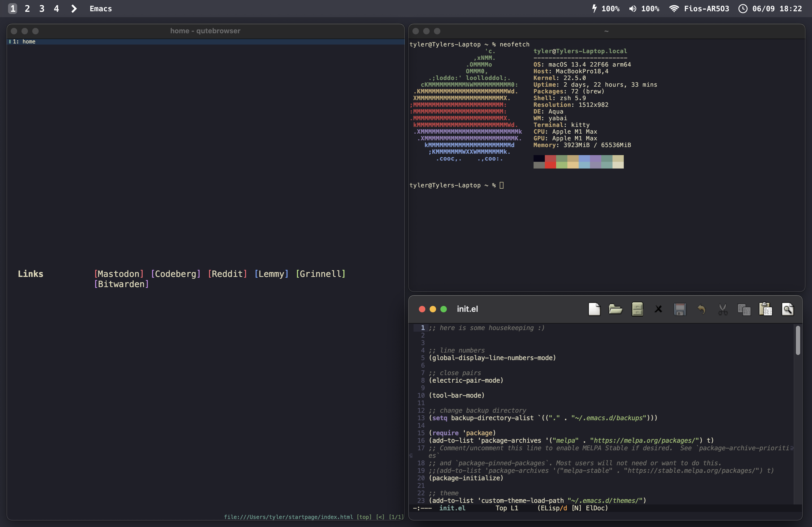Click 'ElDoc' minor mode in the mode line

click(x=595, y=508)
